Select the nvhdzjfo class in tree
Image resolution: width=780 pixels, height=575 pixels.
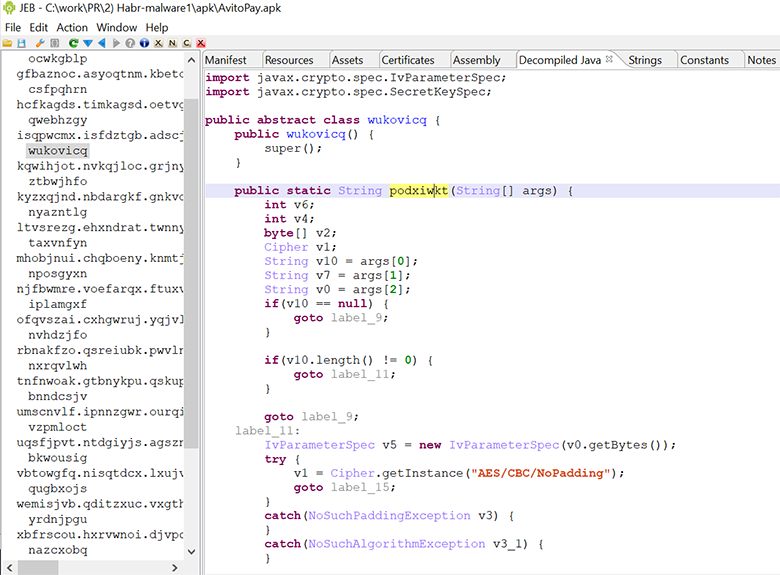coord(58,335)
